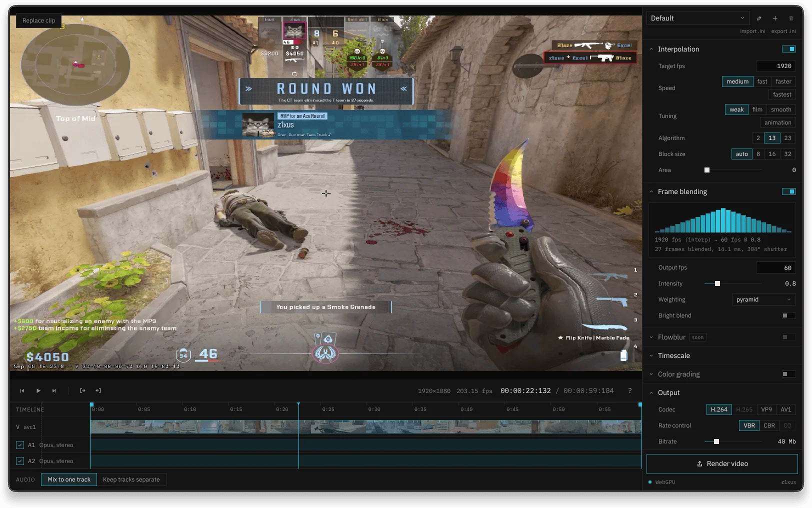Image resolution: width=812 pixels, height=508 pixels.
Task: Select algorithm 23
Action: coord(787,138)
